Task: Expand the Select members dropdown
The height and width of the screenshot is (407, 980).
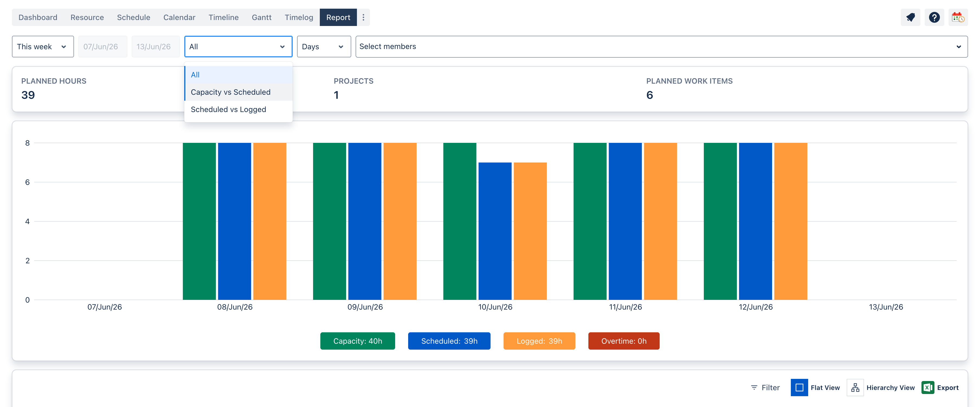Action: (x=662, y=47)
